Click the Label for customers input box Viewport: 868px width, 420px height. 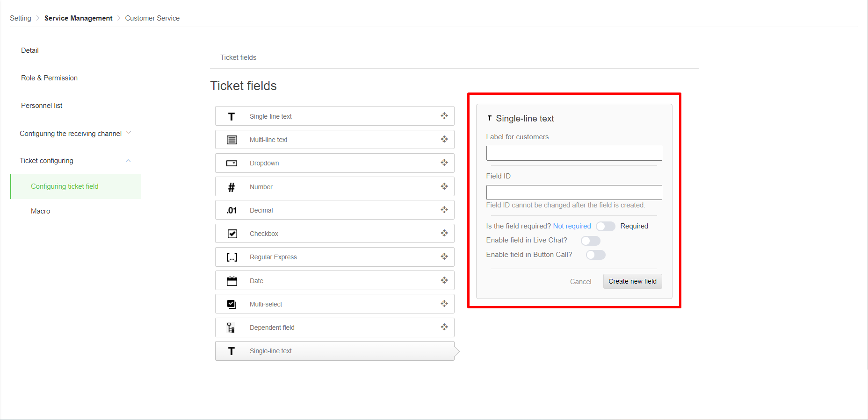pyautogui.click(x=574, y=153)
